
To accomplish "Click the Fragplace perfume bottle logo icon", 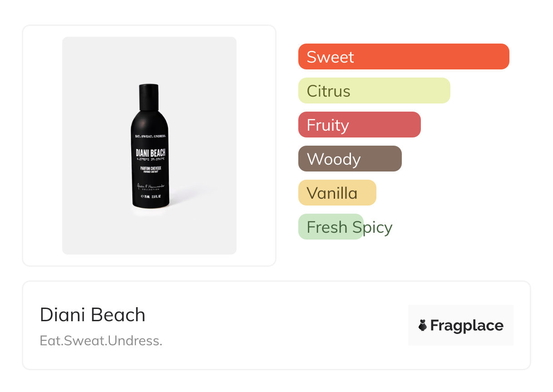I will (423, 325).
